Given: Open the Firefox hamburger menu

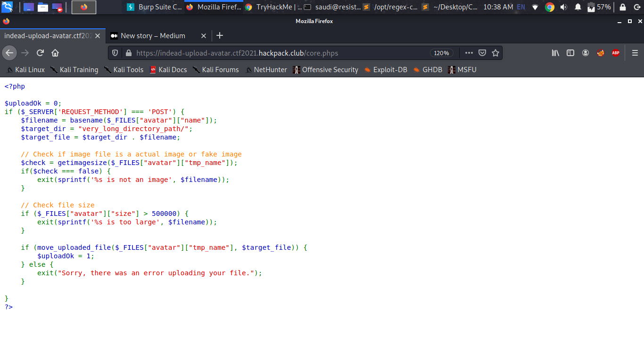Looking at the screenshot, I should (635, 53).
